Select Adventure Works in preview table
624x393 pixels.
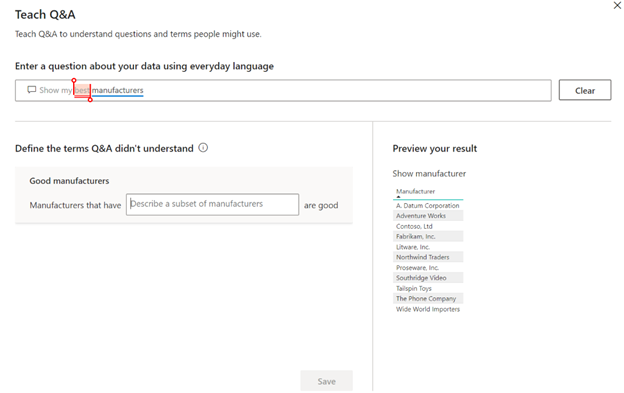pyautogui.click(x=428, y=216)
